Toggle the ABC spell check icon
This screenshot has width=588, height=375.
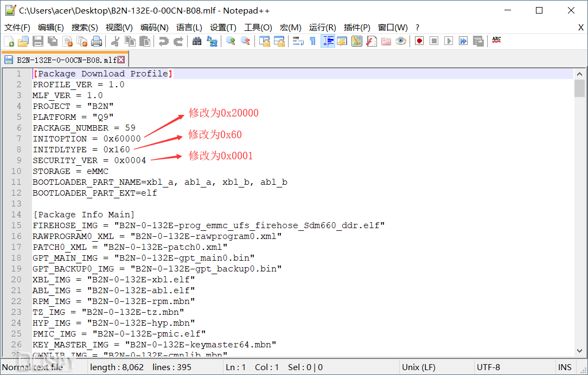pyautogui.click(x=496, y=40)
